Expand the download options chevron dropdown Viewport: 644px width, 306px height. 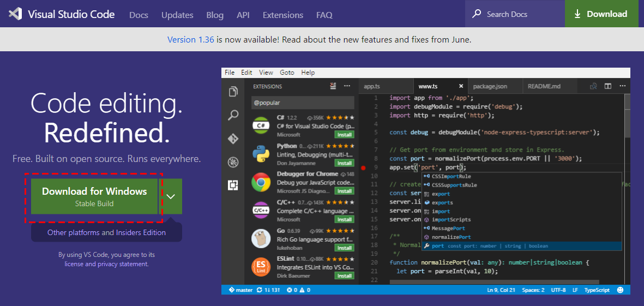point(171,196)
